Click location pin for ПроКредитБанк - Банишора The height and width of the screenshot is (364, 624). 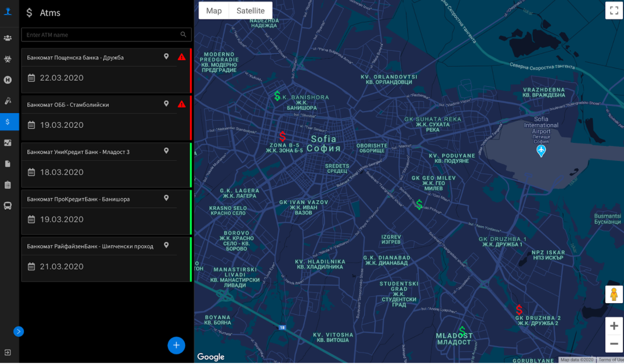pos(166,198)
